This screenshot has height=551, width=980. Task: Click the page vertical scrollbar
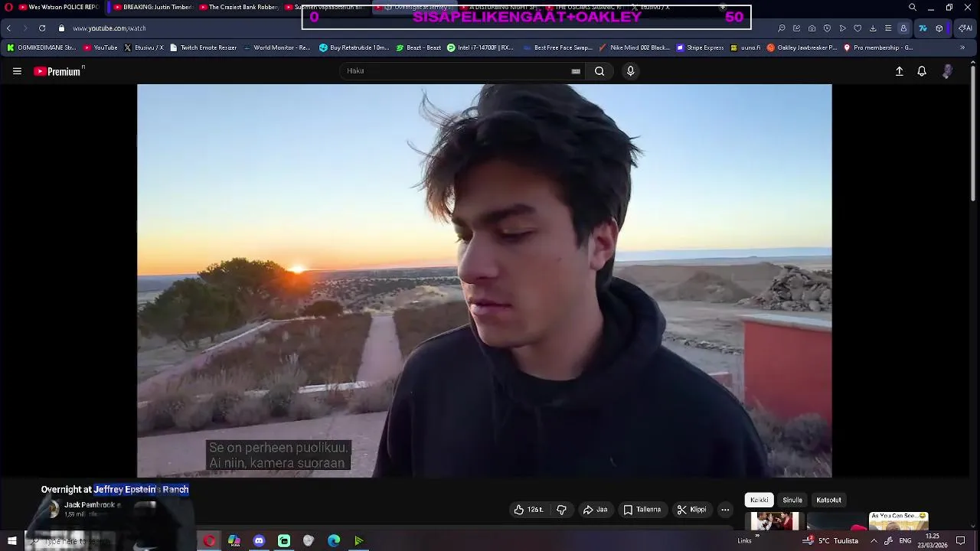point(974,134)
